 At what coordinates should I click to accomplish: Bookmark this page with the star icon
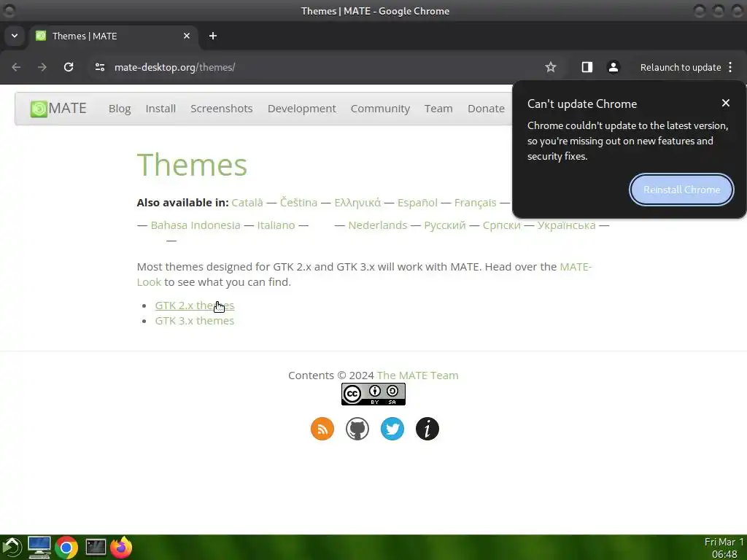(551, 67)
